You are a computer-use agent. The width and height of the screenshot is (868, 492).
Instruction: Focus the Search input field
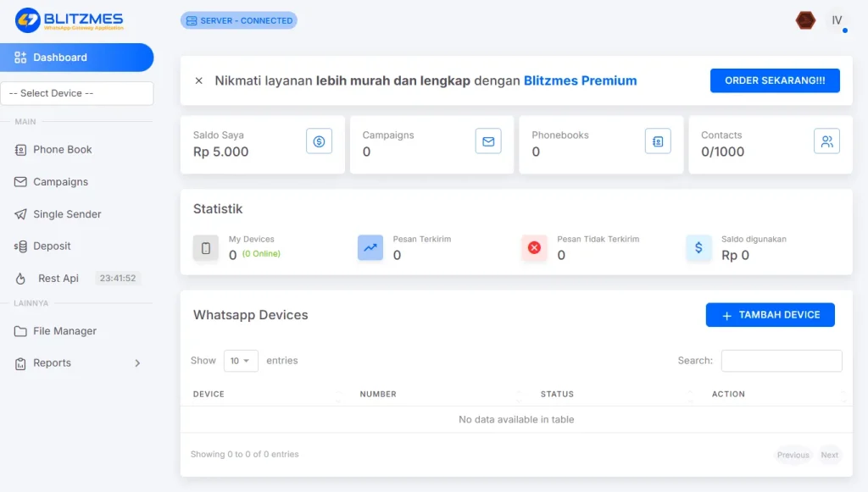pyautogui.click(x=781, y=361)
